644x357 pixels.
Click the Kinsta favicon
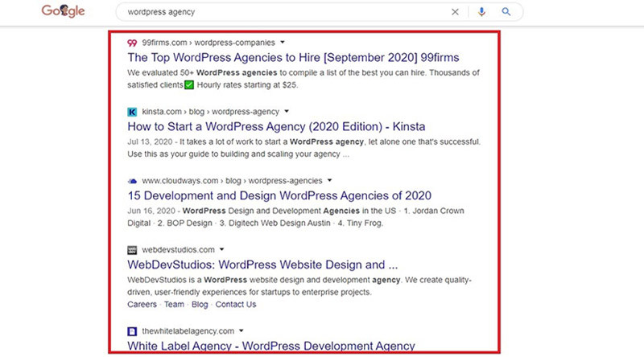[x=132, y=111]
